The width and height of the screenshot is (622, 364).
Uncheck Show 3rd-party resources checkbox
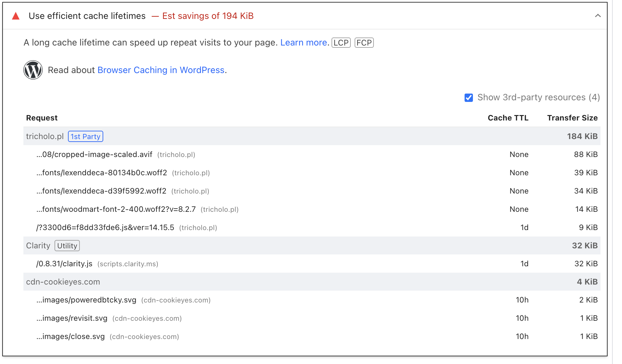point(468,98)
